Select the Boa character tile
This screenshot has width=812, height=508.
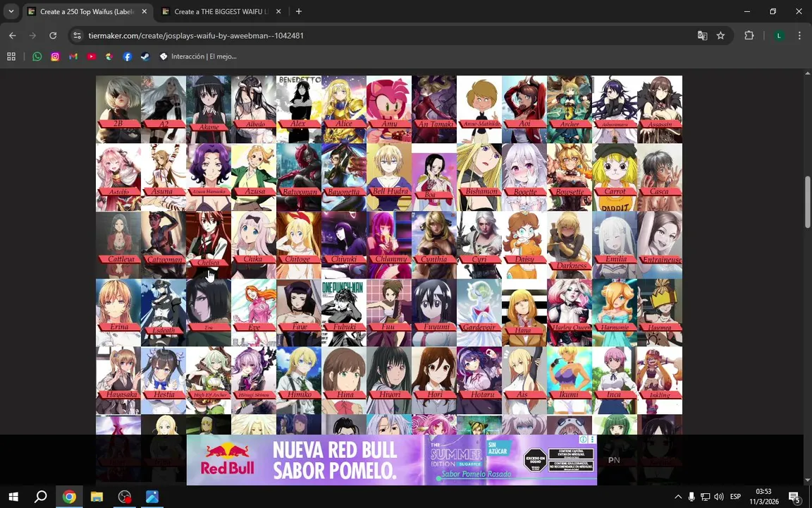(x=434, y=177)
